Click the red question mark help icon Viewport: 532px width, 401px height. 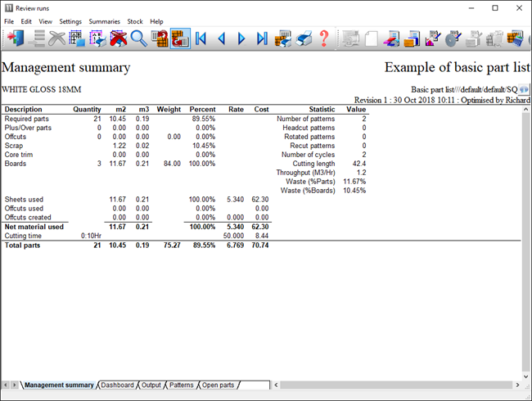pos(324,38)
